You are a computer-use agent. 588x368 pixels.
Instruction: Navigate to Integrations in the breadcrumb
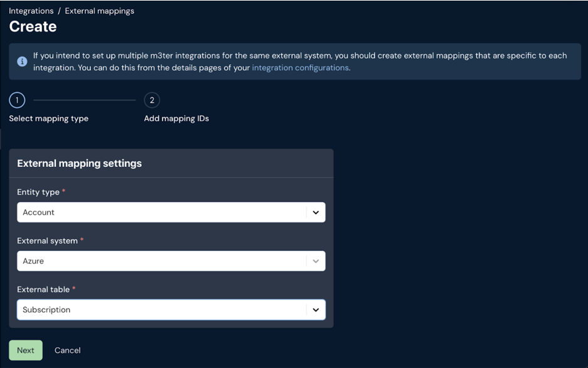(x=31, y=11)
